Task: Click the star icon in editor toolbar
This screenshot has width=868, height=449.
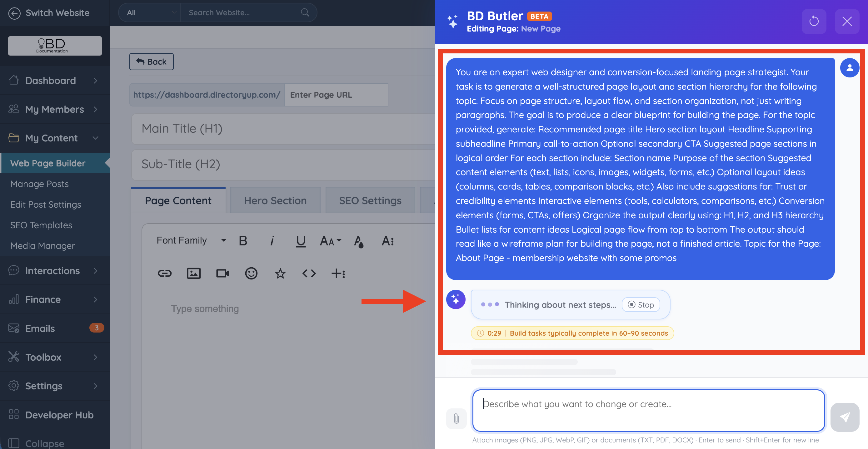Action: (x=280, y=273)
